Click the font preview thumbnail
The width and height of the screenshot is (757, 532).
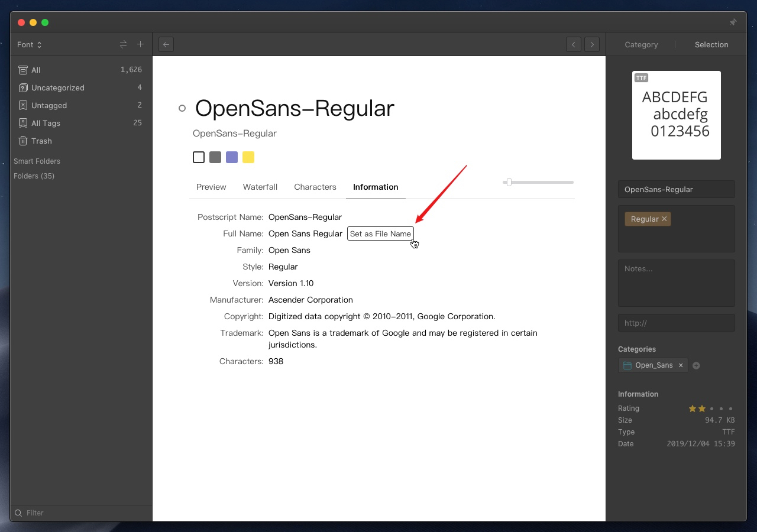tap(677, 115)
